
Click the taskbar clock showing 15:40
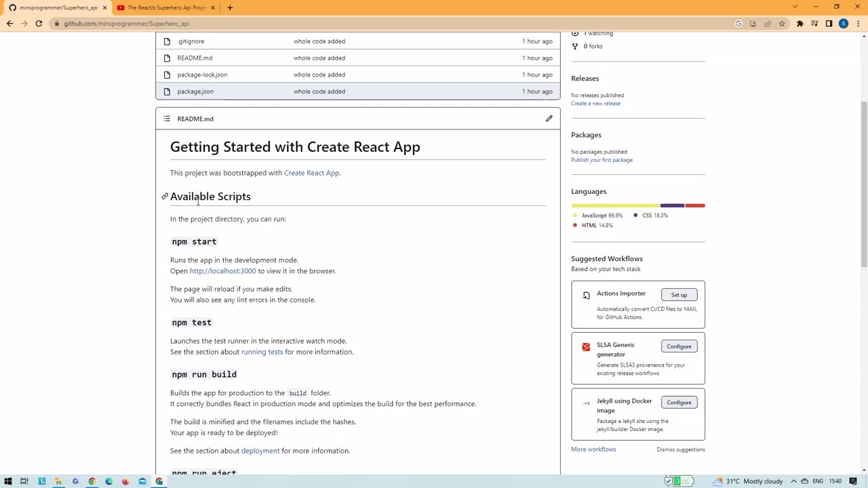835,481
